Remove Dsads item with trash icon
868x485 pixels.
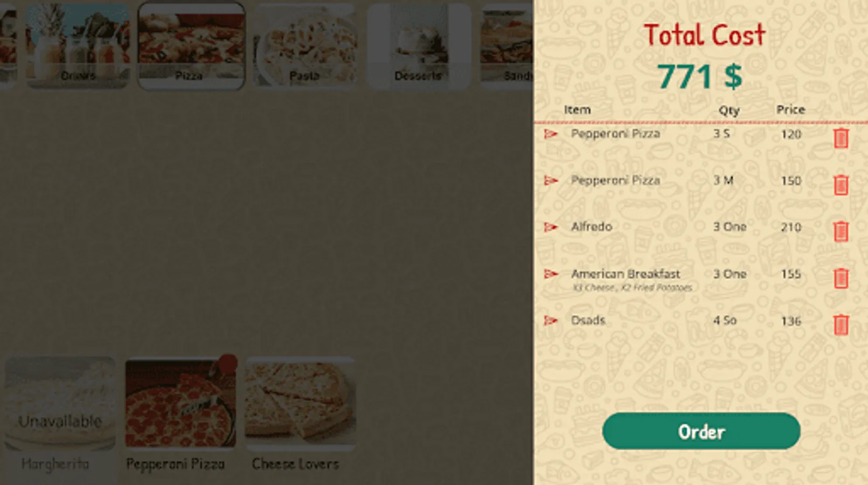(x=841, y=325)
